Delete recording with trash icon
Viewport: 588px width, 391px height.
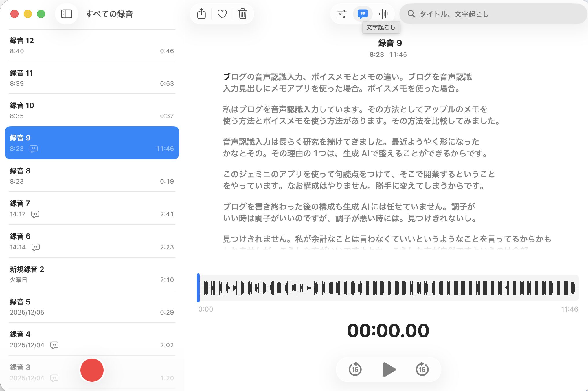tap(242, 14)
